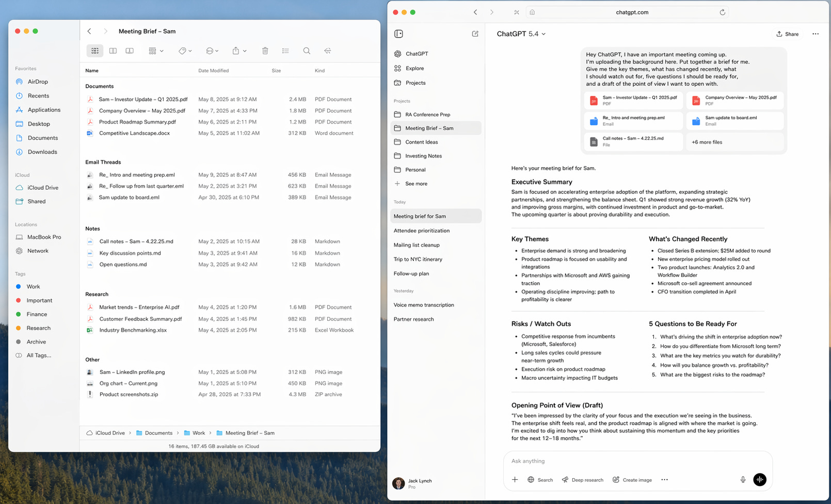831x504 pixels.
Task: Click Create image in the composer
Action: (x=632, y=480)
